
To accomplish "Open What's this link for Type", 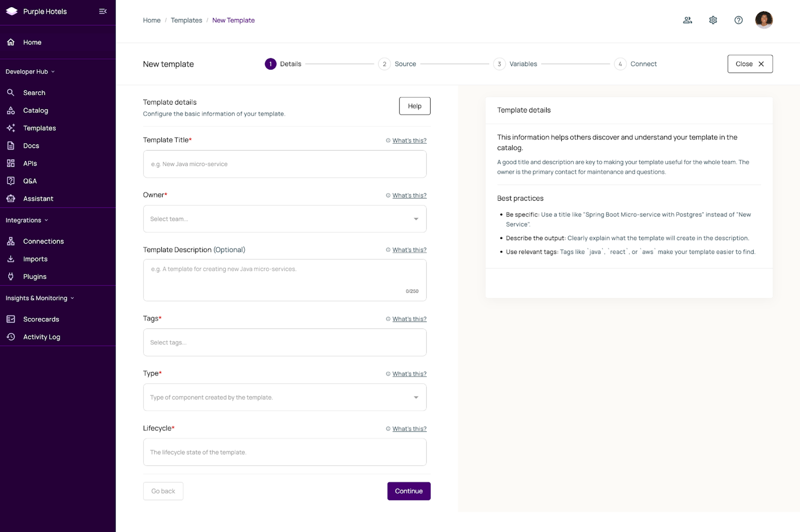I will 409,374.
